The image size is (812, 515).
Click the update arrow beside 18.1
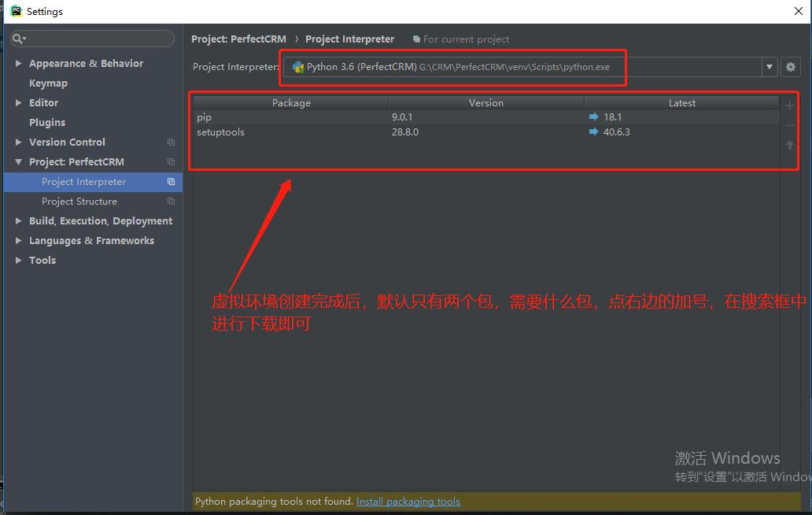(593, 117)
